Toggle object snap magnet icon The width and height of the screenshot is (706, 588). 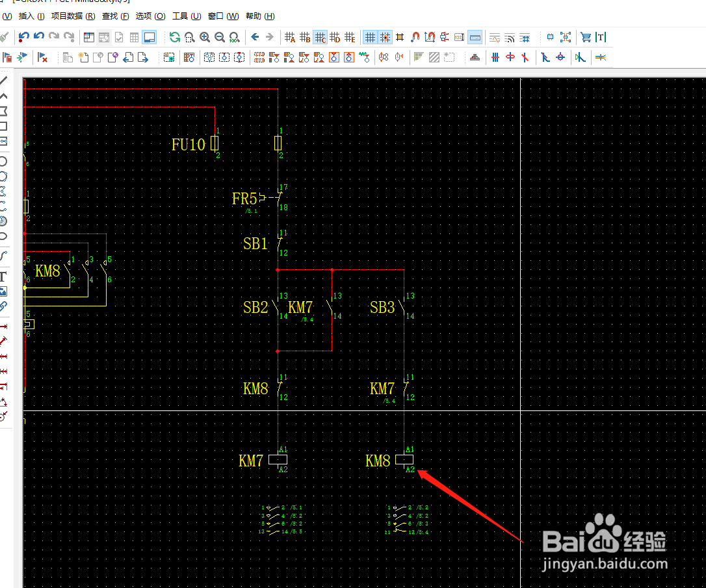tap(415, 37)
